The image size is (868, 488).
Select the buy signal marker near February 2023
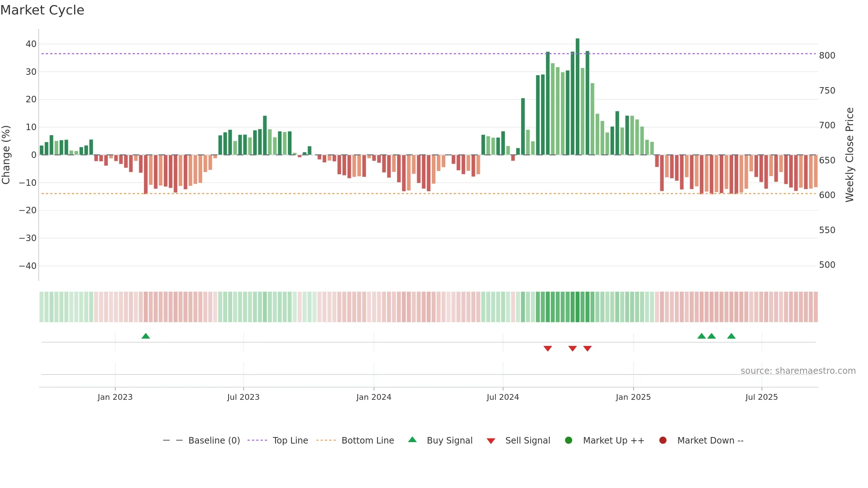pos(146,336)
